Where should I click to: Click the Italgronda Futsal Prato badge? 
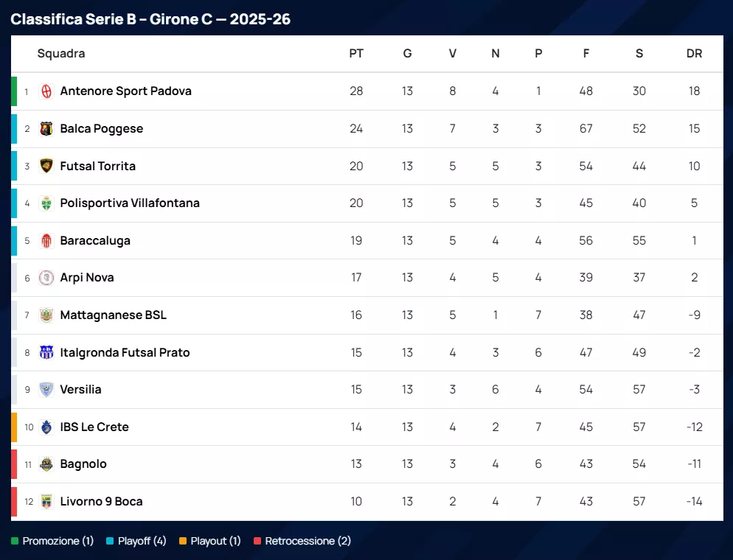click(46, 352)
